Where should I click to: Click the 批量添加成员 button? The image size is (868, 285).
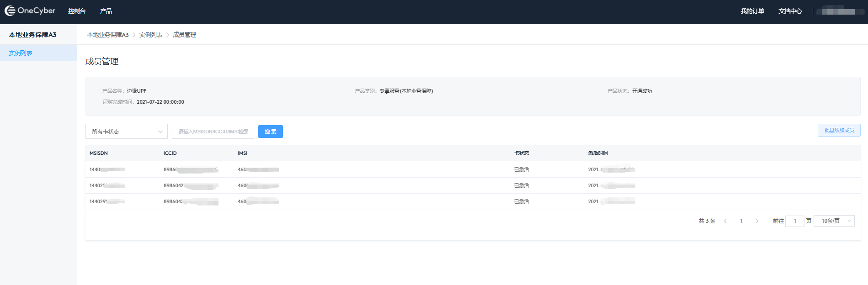click(839, 130)
